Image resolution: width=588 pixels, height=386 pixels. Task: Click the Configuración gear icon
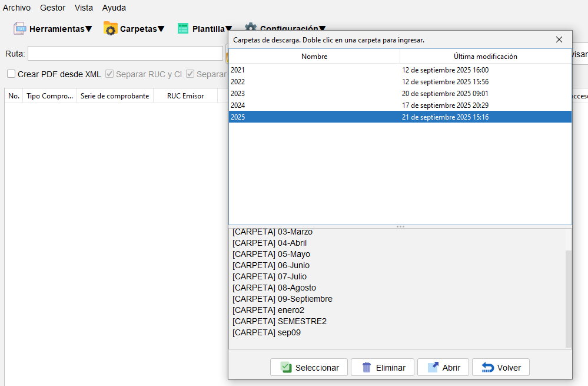[251, 28]
